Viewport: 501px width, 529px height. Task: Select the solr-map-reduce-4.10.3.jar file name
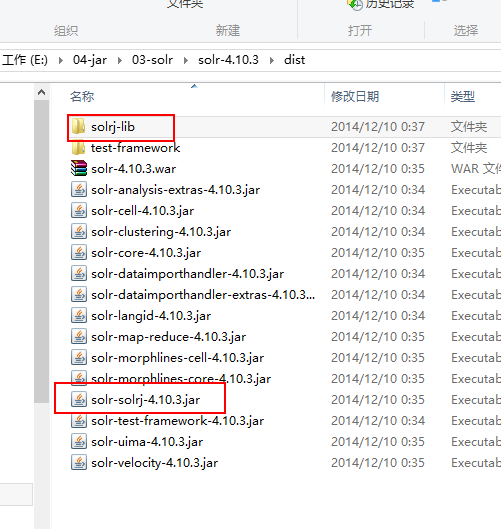168,337
